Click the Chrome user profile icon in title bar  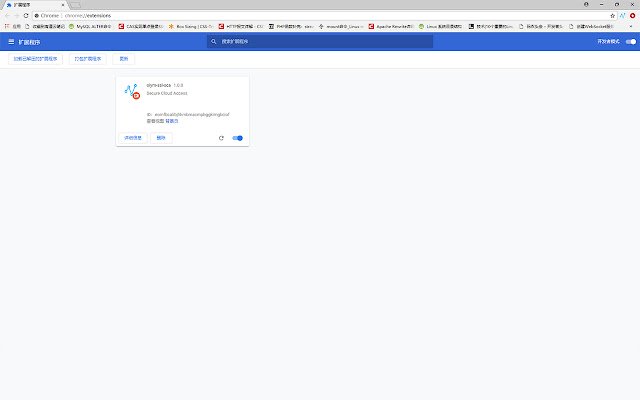click(586, 4)
